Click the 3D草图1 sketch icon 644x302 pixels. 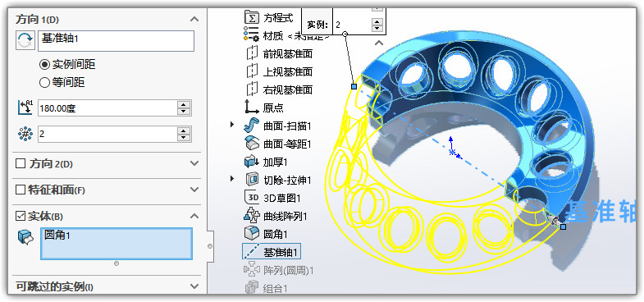click(x=251, y=198)
